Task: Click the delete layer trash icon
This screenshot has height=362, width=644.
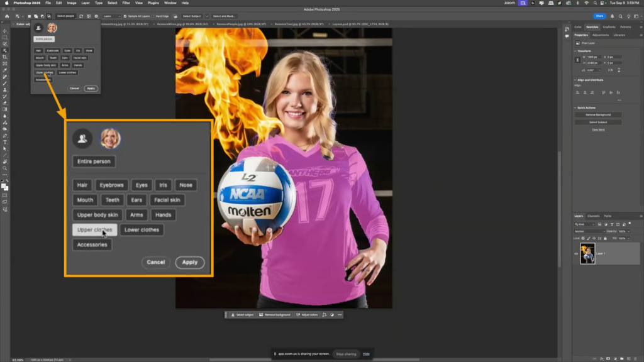Action: point(636,358)
